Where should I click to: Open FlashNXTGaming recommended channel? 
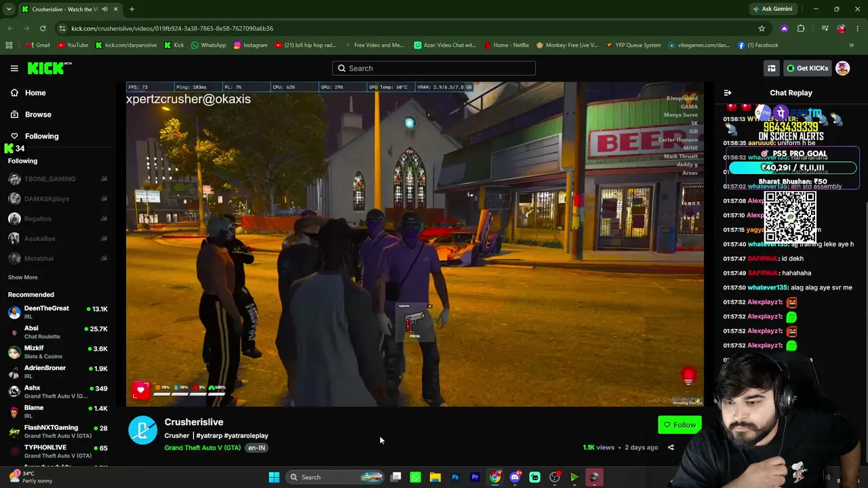pyautogui.click(x=58, y=431)
